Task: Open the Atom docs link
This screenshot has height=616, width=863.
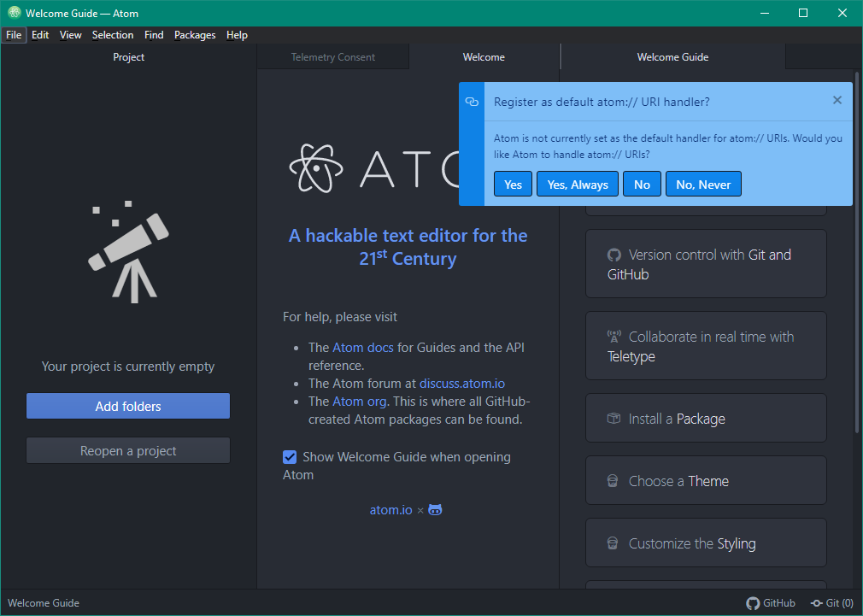Action: coord(363,348)
